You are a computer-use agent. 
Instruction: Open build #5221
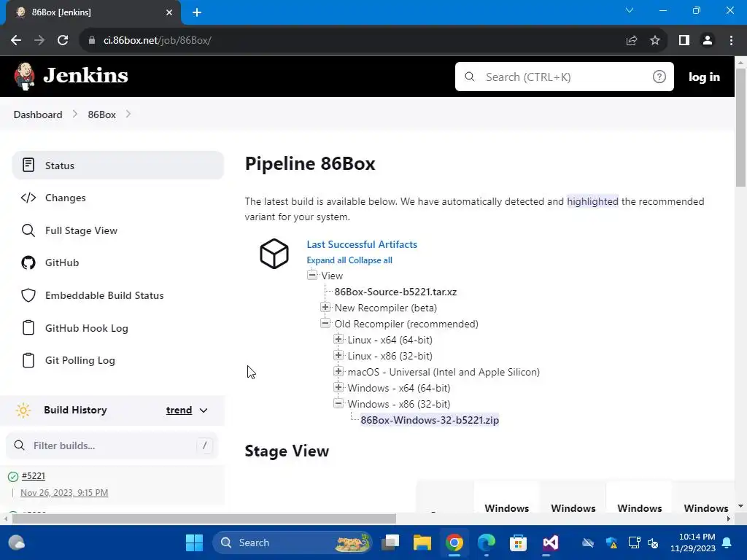(x=34, y=475)
